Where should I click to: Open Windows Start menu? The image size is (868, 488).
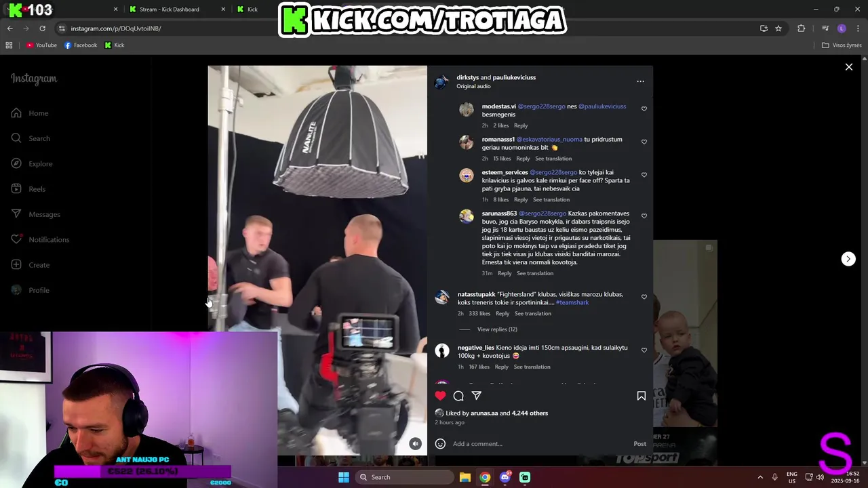(x=344, y=477)
